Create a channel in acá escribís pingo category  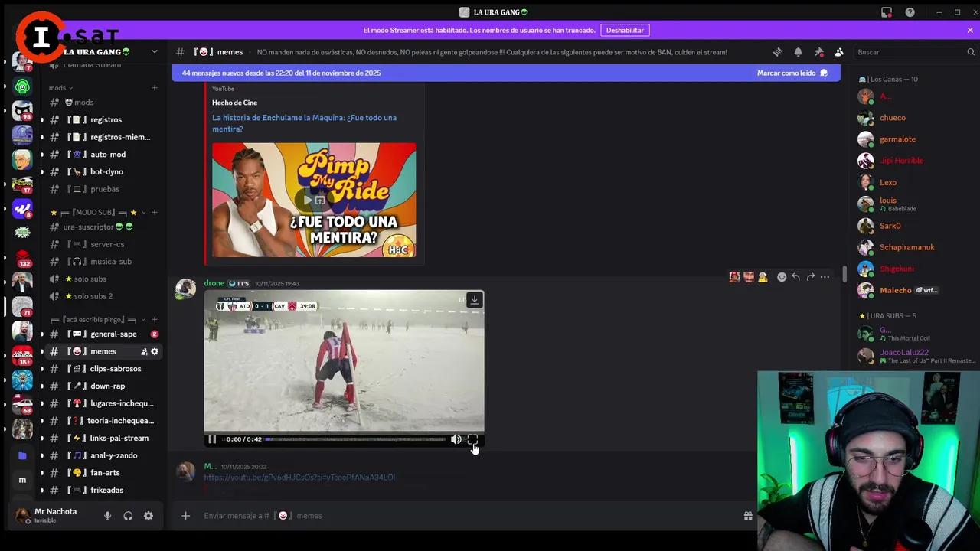(x=154, y=319)
